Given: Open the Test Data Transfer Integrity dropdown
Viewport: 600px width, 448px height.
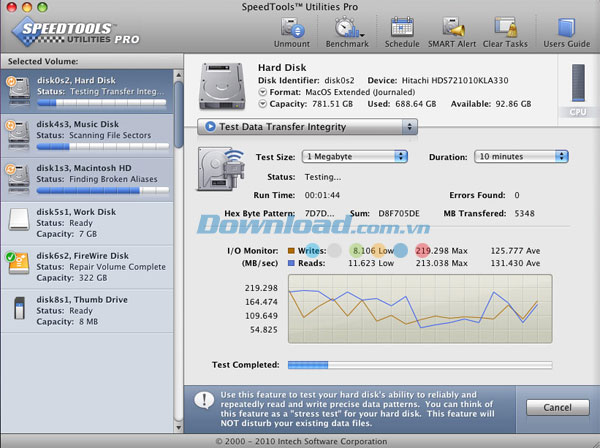Looking at the screenshot, I should click(x=307, y=127).
